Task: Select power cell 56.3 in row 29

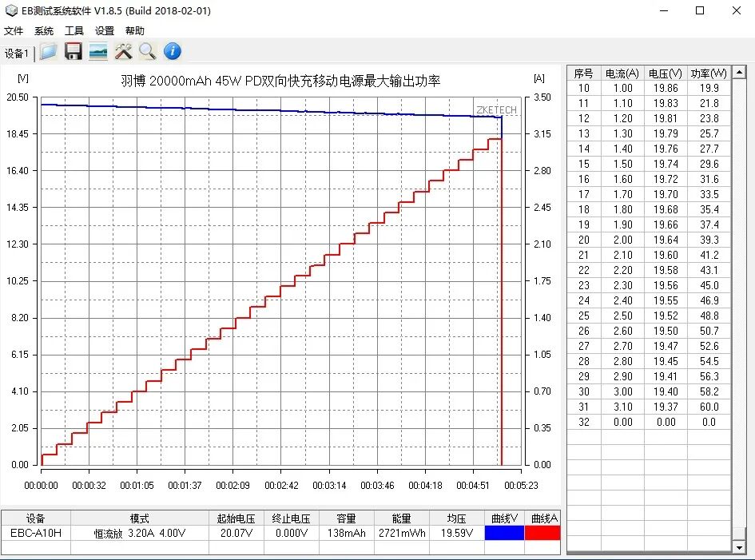Action: pos(709,376)
